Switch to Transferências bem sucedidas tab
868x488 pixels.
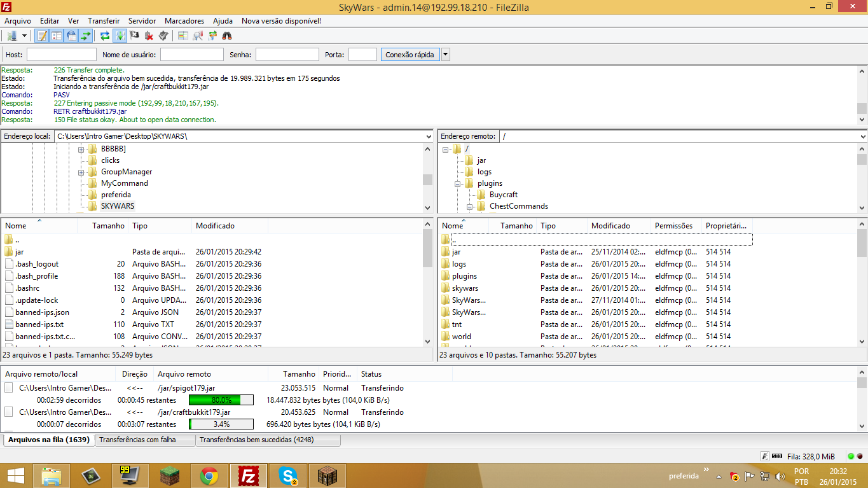point(268,440)
